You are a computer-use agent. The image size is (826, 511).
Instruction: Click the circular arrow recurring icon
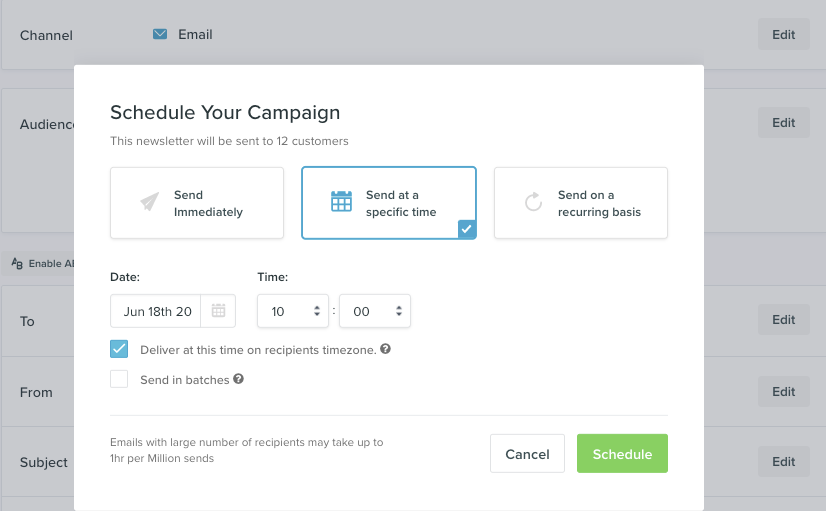(x=534, y=203)
